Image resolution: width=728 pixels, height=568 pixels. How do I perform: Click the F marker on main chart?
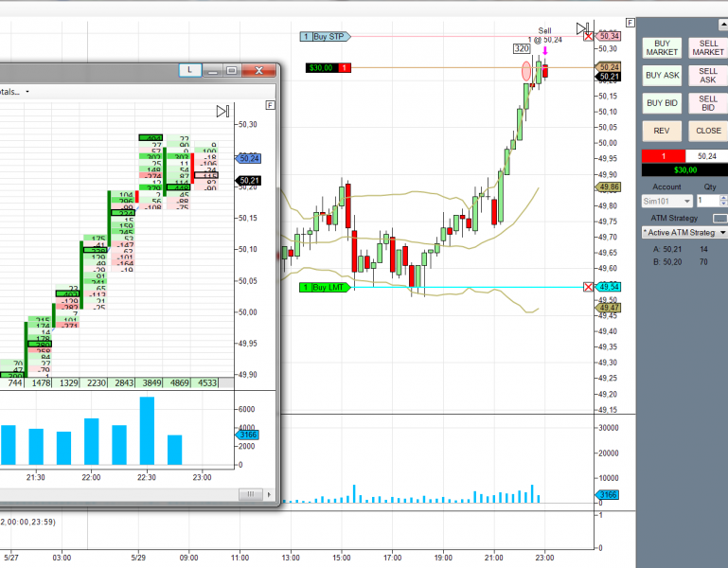tap(630, 23)
